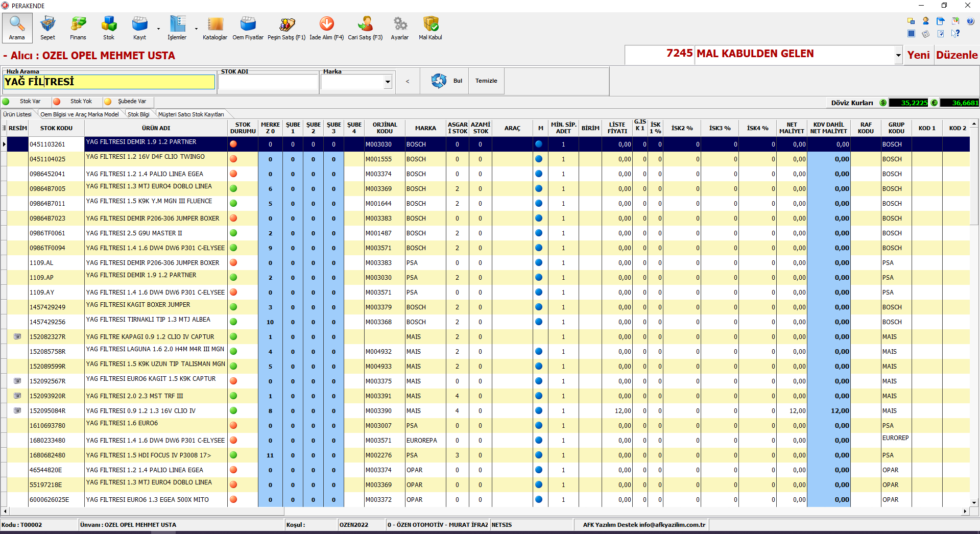Click İade Alım (F4) icon
This screenshot has height=534, width=980.
(x=327, y=28)
